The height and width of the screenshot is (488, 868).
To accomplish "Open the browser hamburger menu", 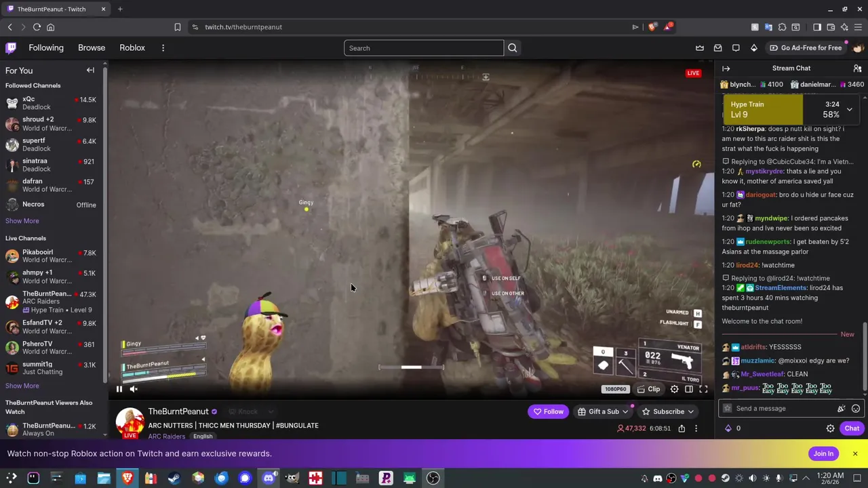I will [x=858, y=27].
